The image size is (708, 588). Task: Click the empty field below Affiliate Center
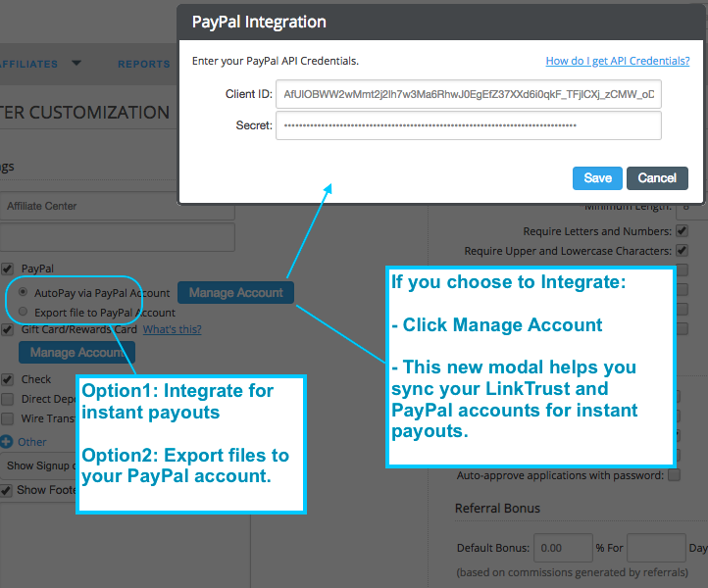pos(118,237)
